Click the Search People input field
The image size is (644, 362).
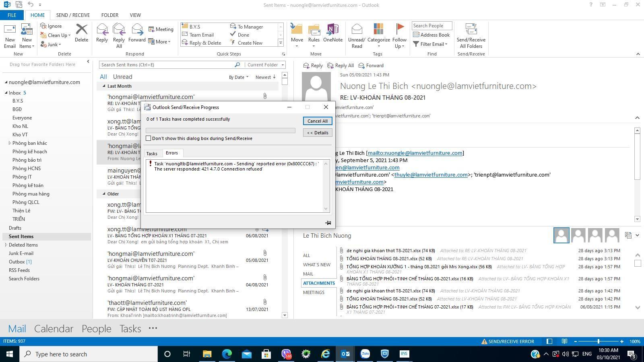(432, 26)
